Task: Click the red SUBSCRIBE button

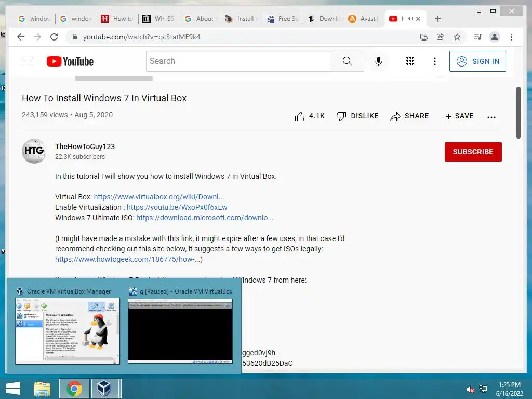Action: coord(473,152)
